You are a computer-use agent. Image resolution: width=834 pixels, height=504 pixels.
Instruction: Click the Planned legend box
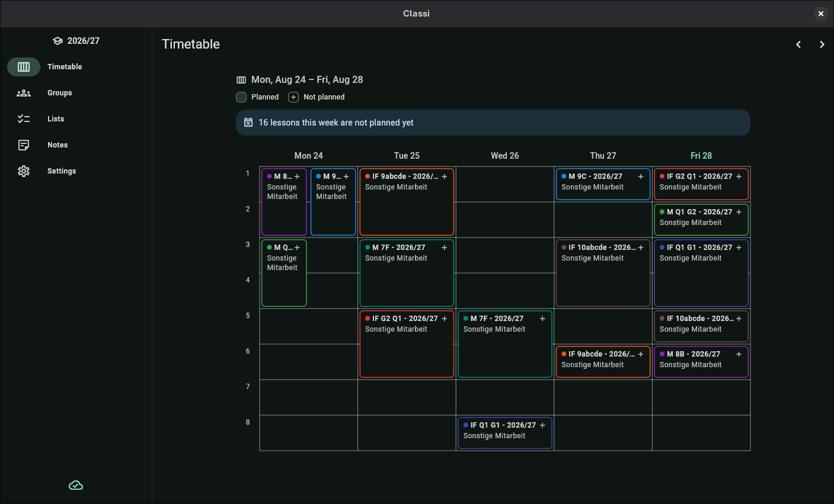coord(241,97)
